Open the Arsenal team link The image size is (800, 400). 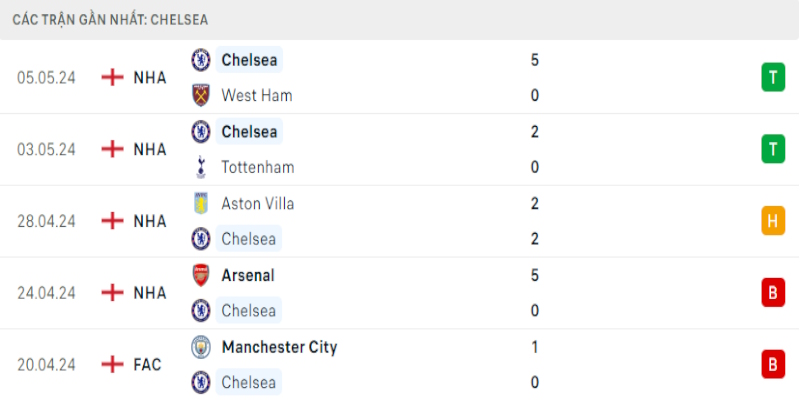point(248,275)
